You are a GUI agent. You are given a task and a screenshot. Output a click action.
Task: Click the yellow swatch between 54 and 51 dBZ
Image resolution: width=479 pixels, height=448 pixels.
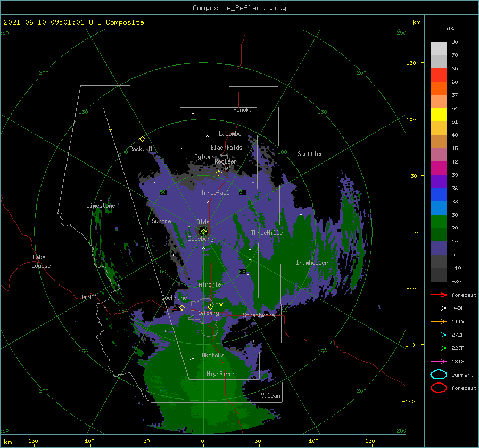click(x=439, y=115)
